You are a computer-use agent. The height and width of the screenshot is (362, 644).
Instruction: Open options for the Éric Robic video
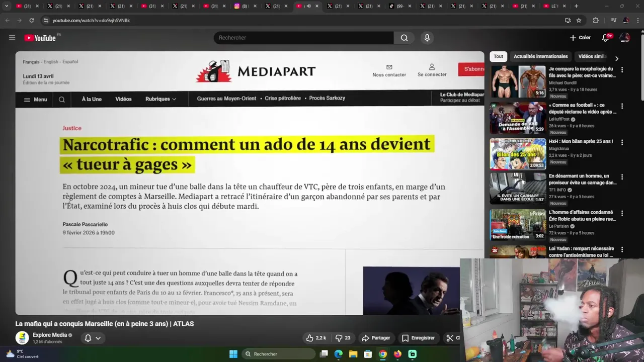pos(622,213)
